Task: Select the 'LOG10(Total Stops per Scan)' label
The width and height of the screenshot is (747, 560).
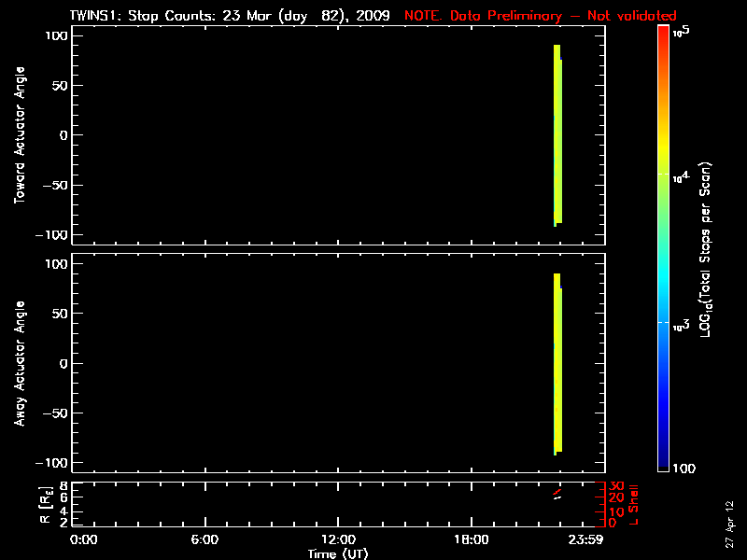Action: click(x=705, y=249)
